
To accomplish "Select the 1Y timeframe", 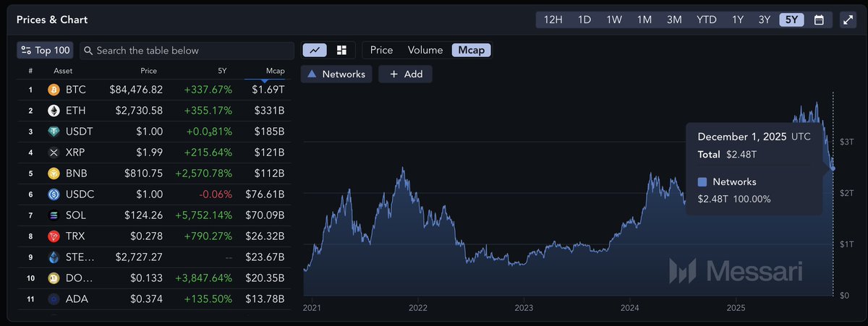I will coord(738,20).
